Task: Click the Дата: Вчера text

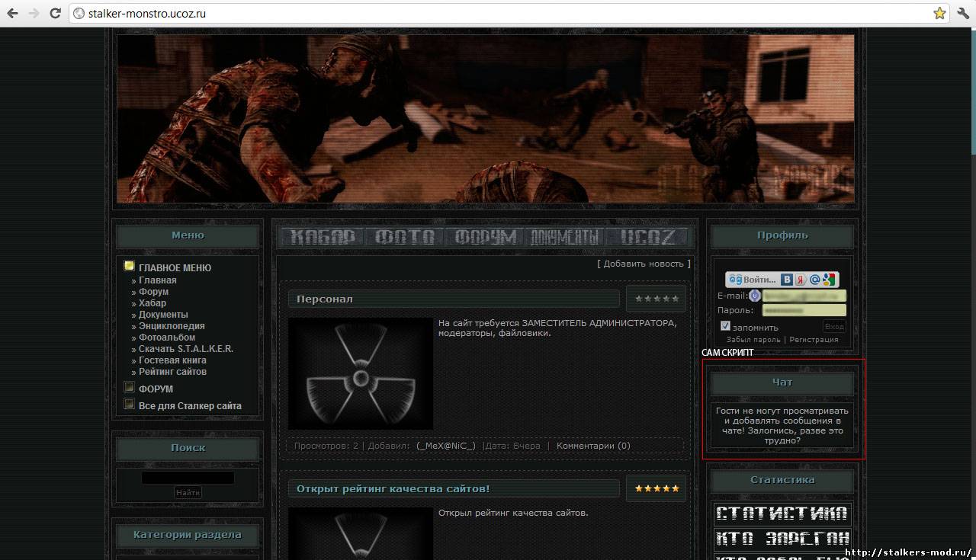Action: coord(512,446)
